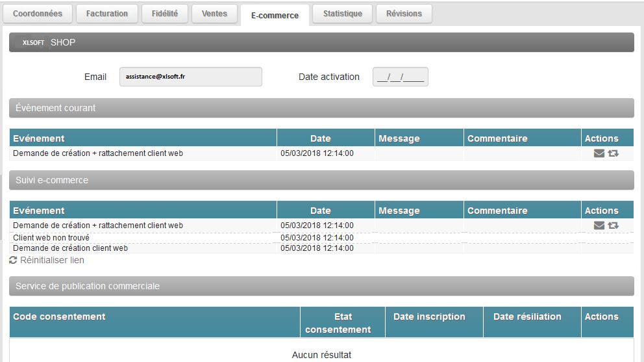Click envelope icon in Évènement courant table
The height and width of the screenshot is (362, 644).
[x=599, y=153]
